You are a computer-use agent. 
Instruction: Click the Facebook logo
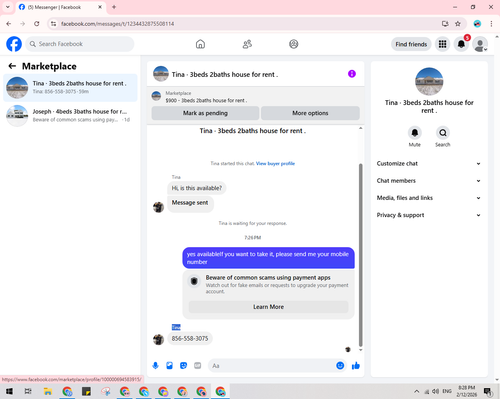click(x=14, y=44)
